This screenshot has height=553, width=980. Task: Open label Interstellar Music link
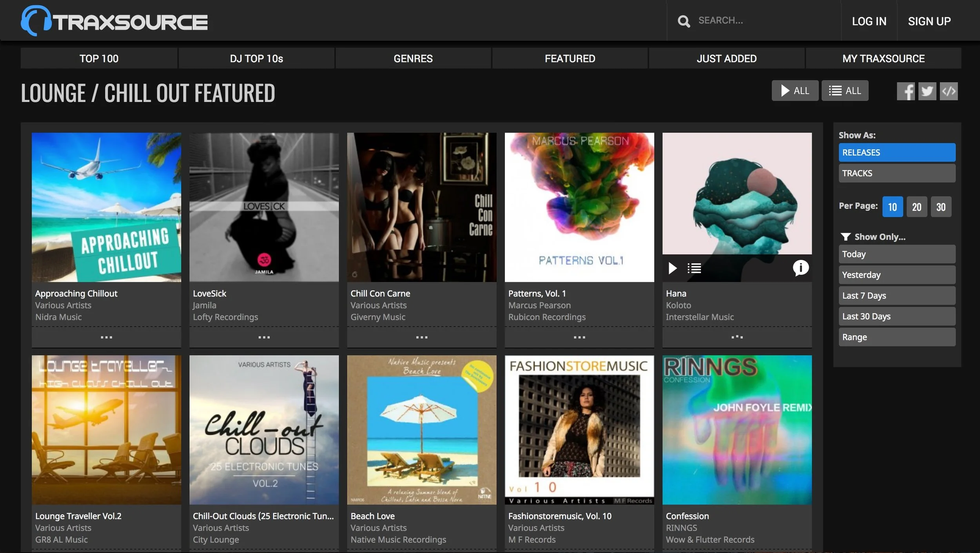click(x=700, y=317)
